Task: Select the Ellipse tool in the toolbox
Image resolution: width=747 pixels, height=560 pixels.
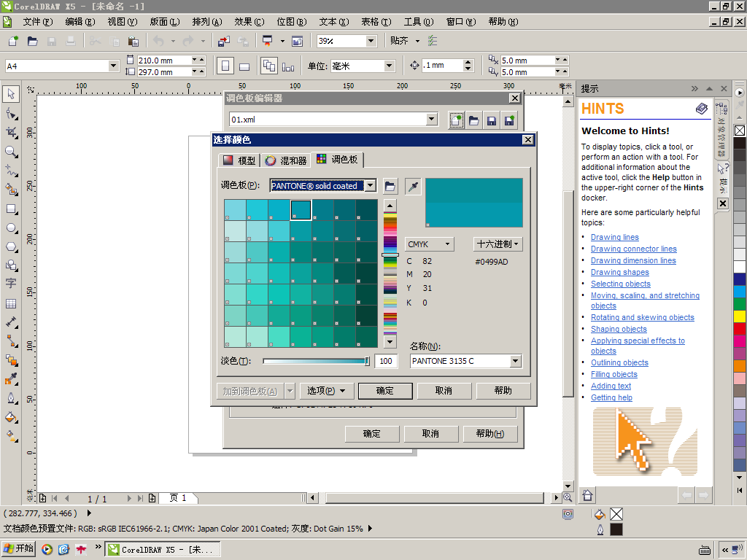Action: coord(11,228)
